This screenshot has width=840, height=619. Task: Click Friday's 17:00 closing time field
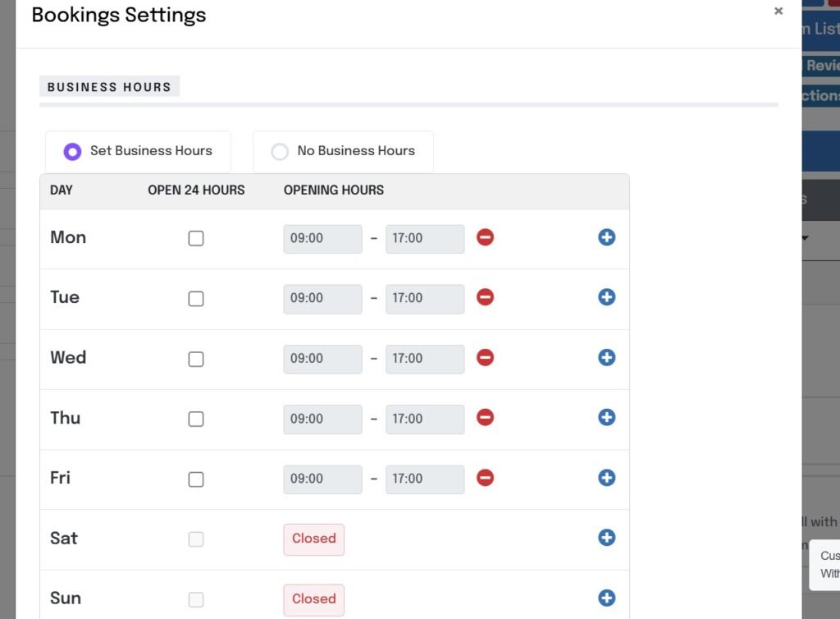click(x=424, y=479)
